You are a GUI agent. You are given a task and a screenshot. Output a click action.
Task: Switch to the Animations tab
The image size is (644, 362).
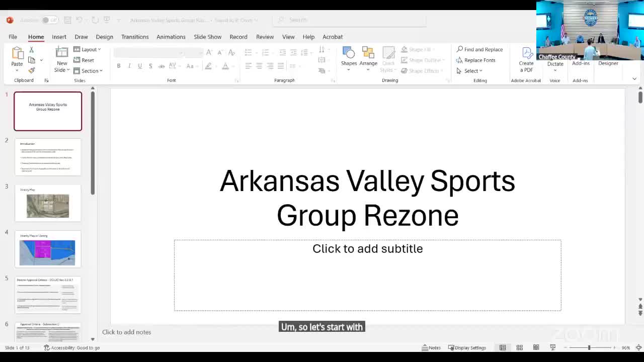[171, 37]
